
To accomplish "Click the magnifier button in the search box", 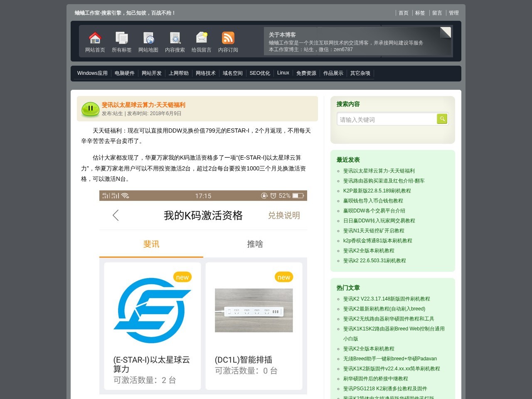I will pos(442,118).
